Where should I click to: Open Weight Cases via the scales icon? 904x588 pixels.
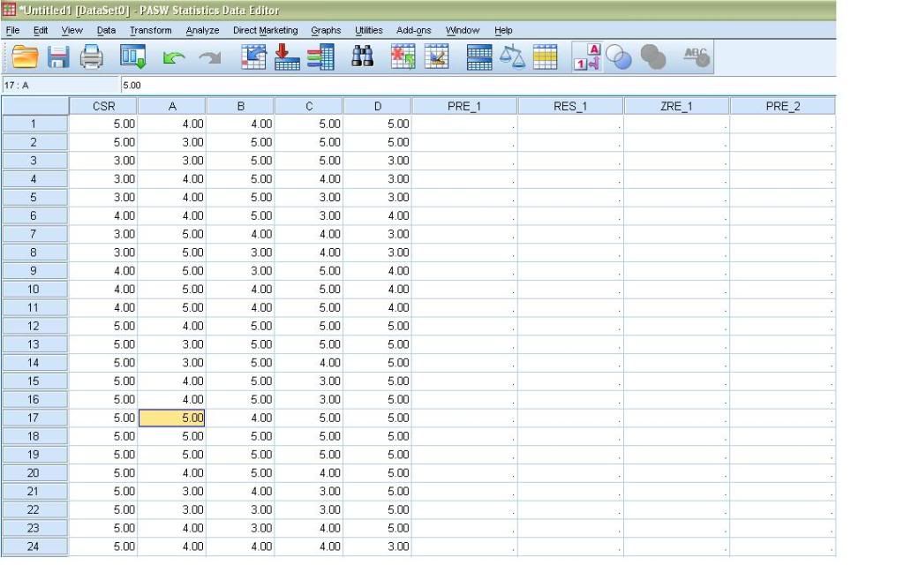pos(512,57)
